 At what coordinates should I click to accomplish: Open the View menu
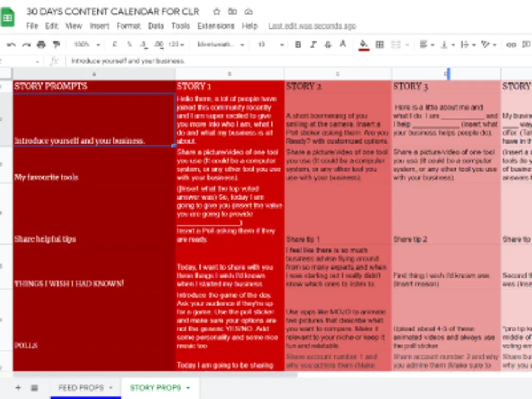tap(73, 26)
